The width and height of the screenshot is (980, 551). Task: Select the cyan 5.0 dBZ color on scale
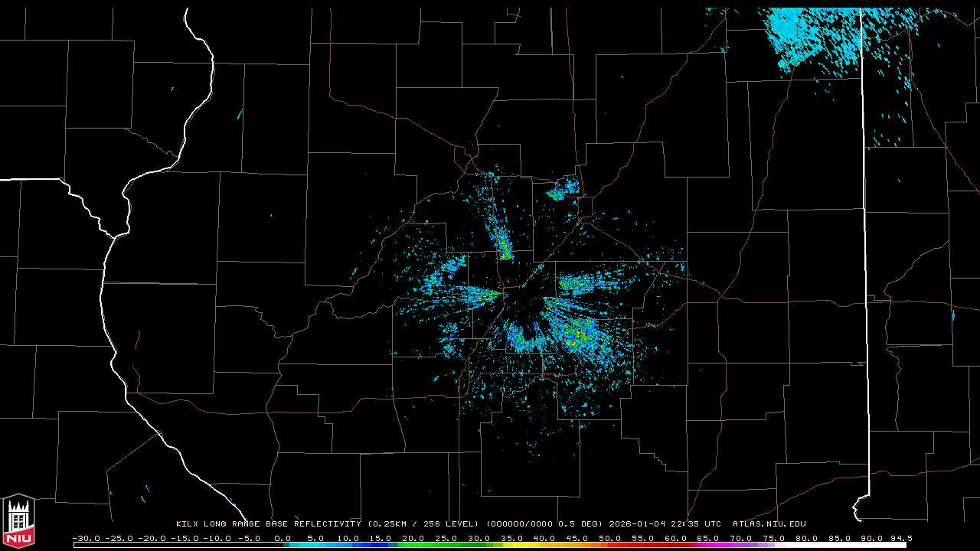(x=315, y=545)
